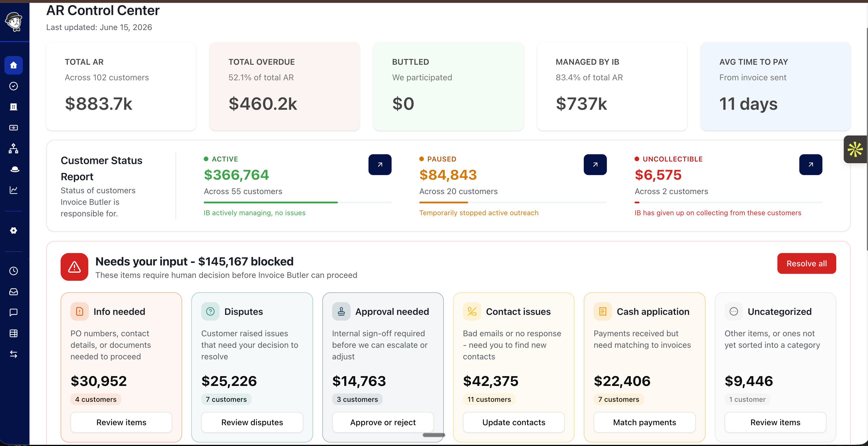Screen dimensions: 868x446
Task: Click the '1 customer' badge
Action: pyautogui.click(x=747, y=399)
